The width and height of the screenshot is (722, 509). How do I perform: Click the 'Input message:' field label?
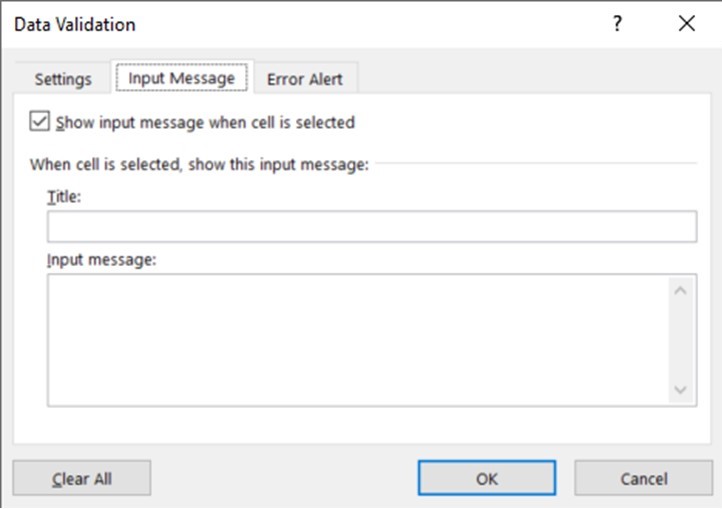101,259
